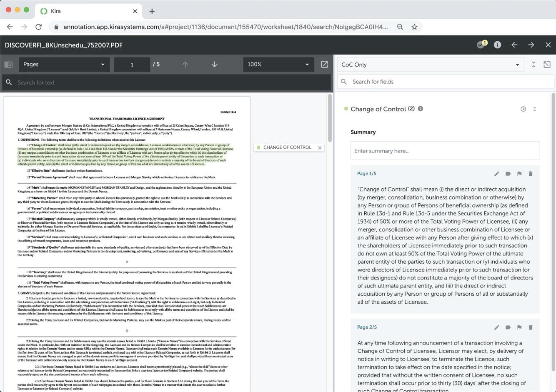This screenshot has width=556, height=392.
Task: Collapse all fields icon beside CoC Only
Action: tap(533, 65)
